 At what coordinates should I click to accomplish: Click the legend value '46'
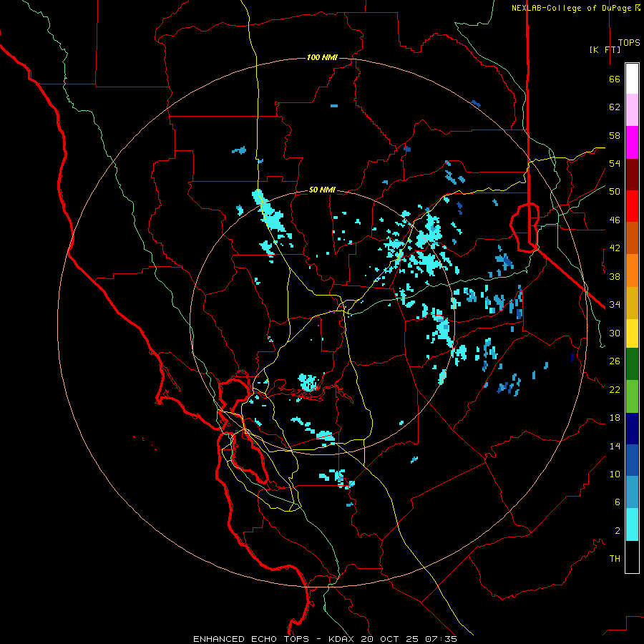pos(615,220)
